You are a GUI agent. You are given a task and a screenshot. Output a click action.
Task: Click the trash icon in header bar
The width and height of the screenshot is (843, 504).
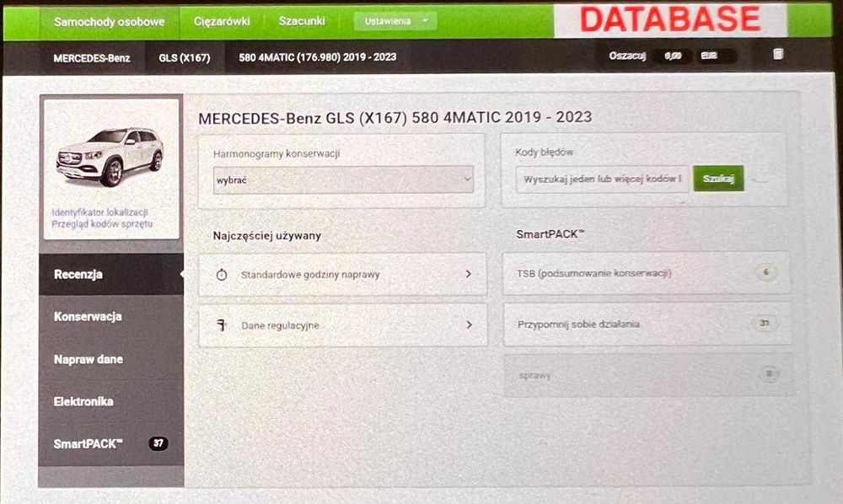[778, 54]
